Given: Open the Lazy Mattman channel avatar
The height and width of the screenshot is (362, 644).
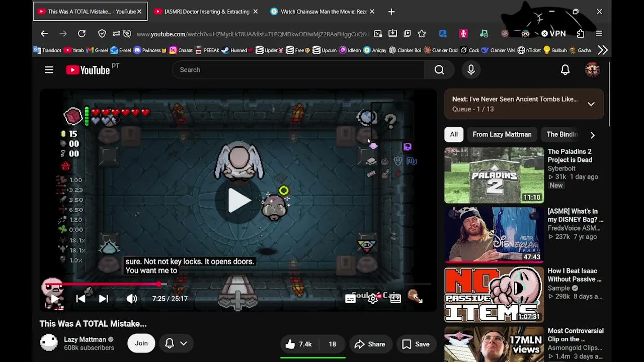Looking at the screenshot, I should click(49, 343).
